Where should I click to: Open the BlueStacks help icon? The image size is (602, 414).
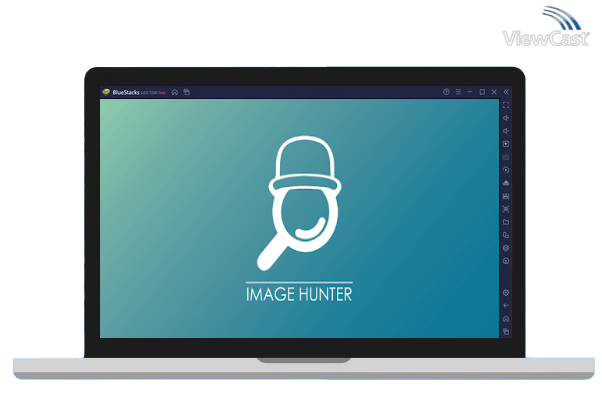tap(446, 92)
